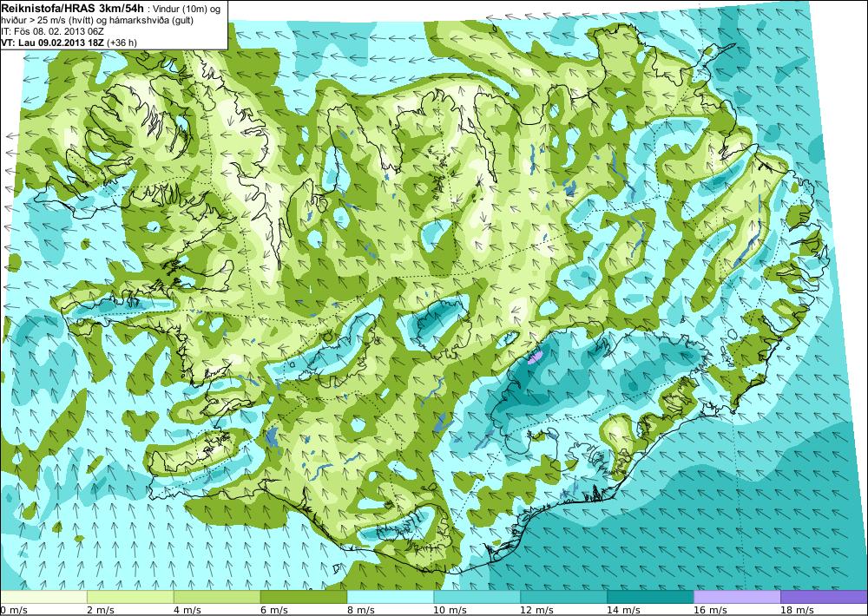868x616 pixels.
Task: Select the 'VT: Lau 09.02.2013 18Z' valid time
Action: coord(53,42)
